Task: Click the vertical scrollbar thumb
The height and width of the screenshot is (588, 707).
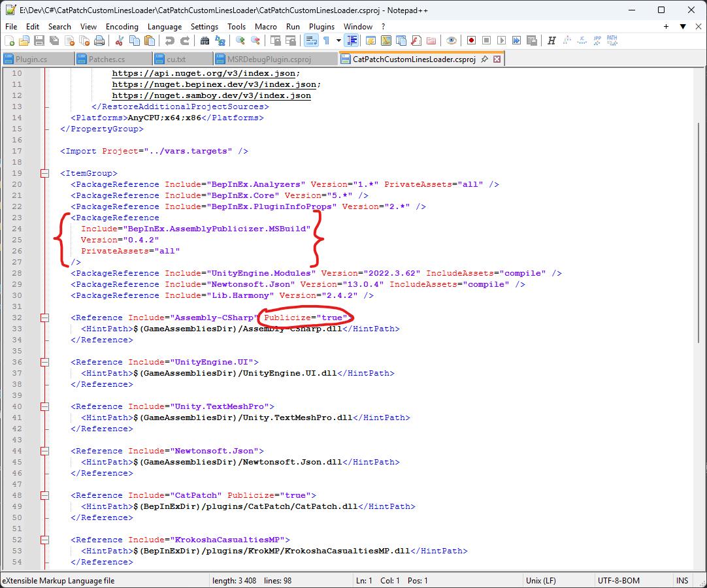Action: pyautogui.click(x=699, y=232)
